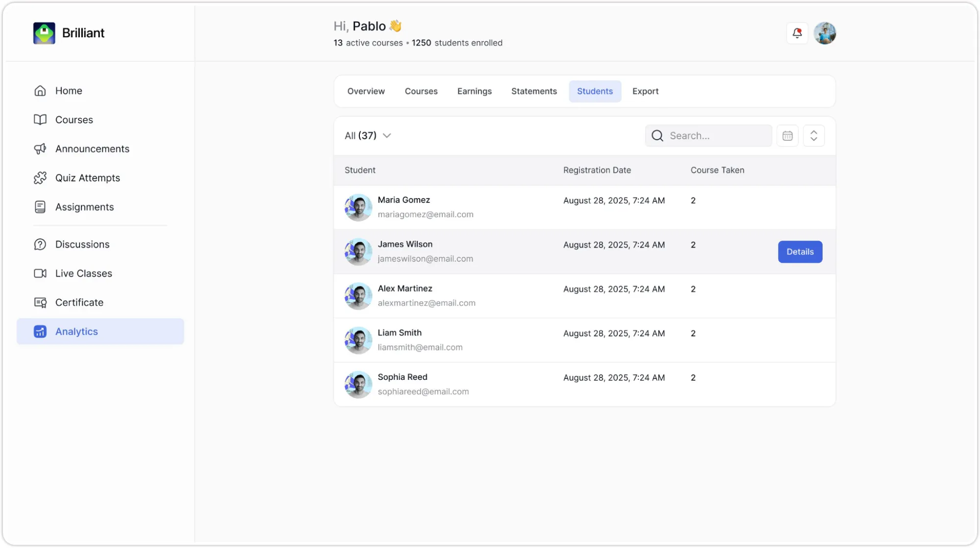This screenshot has height=548, width=980.
Task: Click Maria Gomez's avatar
Action: click(x=358, y=207)
